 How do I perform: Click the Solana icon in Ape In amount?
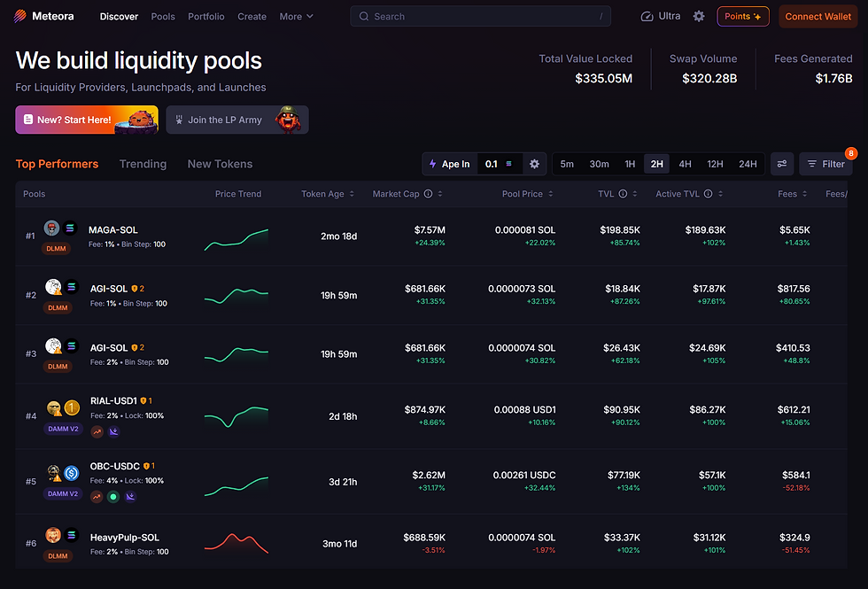(x=508, y=164)
